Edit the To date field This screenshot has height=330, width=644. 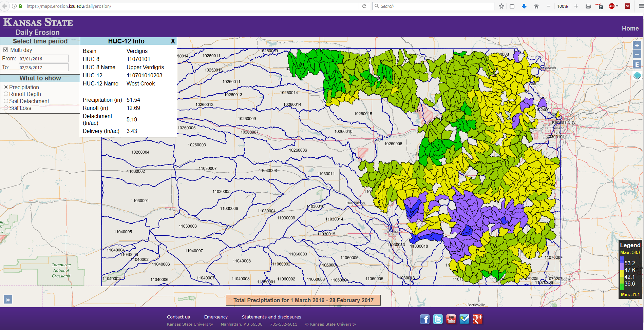pos(43,67)
